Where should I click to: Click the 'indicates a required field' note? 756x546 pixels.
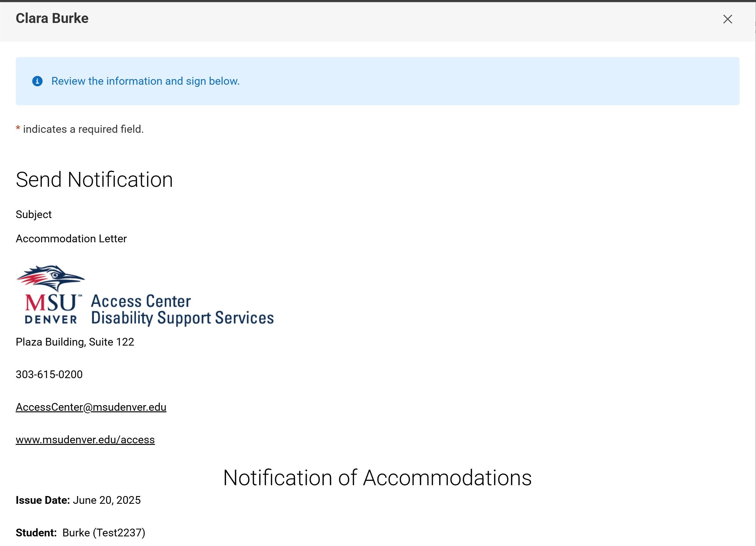(x=83, y=129)
